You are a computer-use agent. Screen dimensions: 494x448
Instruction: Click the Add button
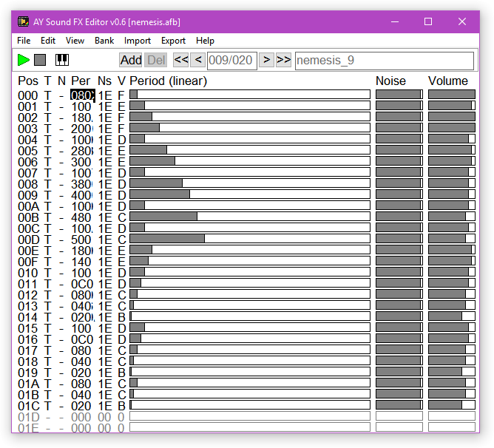(131, 60)
